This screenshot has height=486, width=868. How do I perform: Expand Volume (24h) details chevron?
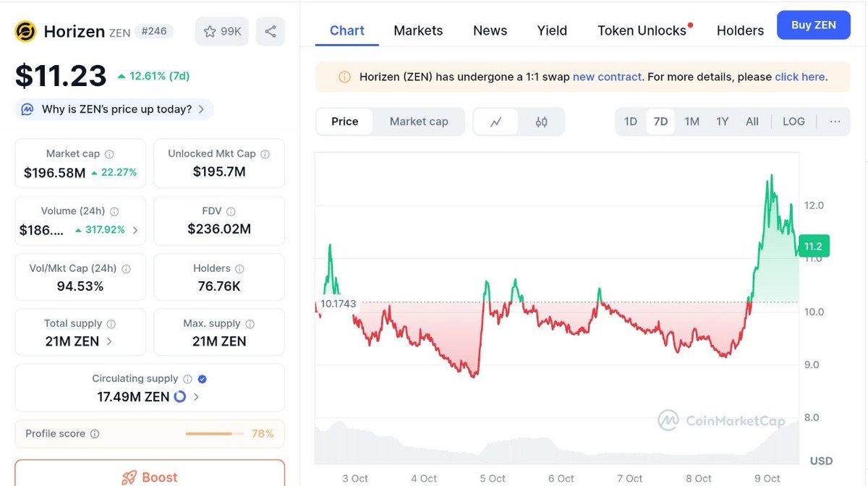point(135,231)
